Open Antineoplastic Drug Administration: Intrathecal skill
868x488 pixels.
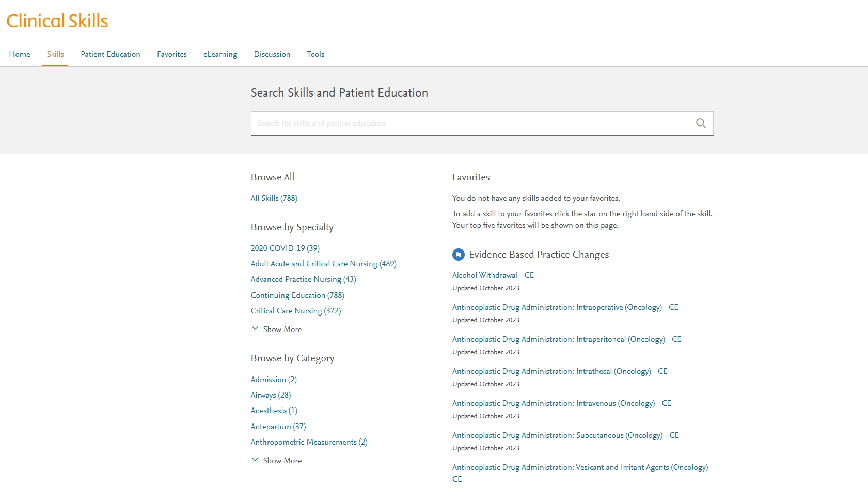click(559, 371)
